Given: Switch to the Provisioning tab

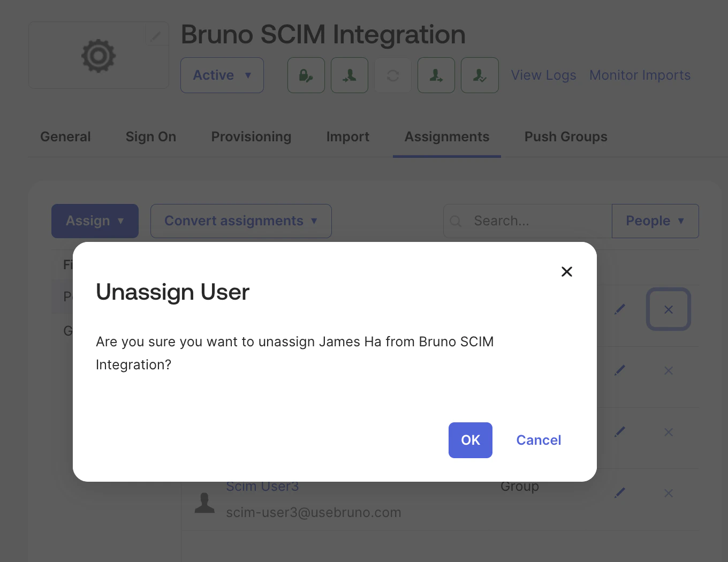Looking at the screenshot, I should pyautogui.click(x=251, y=137).
